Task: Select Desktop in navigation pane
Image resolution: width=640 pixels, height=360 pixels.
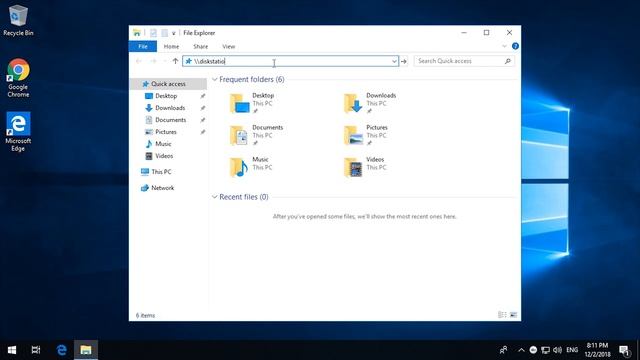Action: (x=166, y=96)
